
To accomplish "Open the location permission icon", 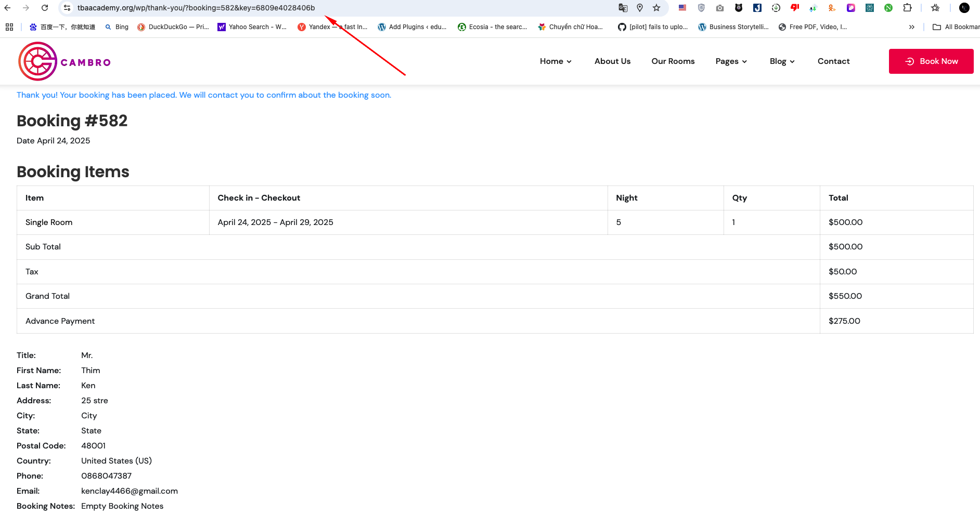I will click(640, 8).
